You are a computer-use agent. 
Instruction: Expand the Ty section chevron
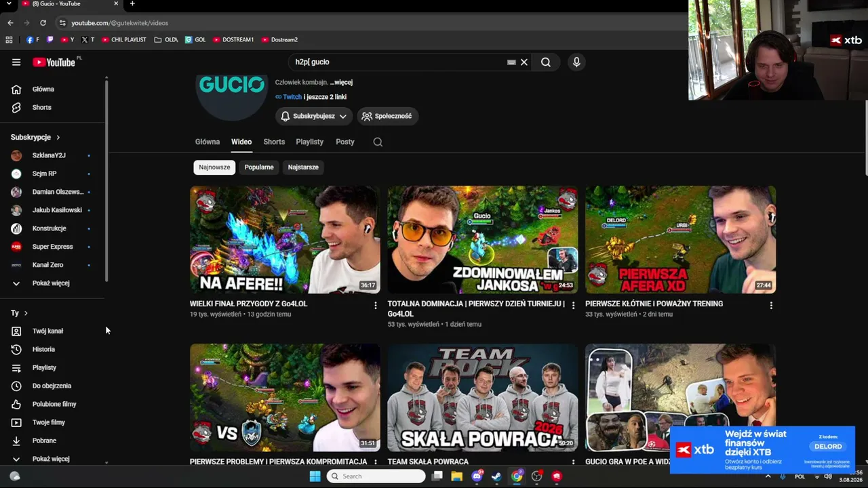pyautogui.click(x=26, y=313)
